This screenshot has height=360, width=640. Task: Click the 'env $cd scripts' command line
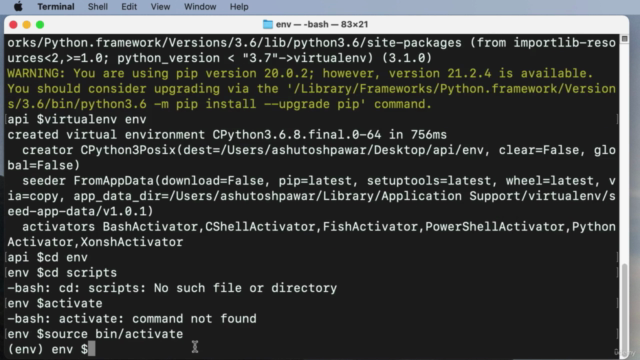62,273
